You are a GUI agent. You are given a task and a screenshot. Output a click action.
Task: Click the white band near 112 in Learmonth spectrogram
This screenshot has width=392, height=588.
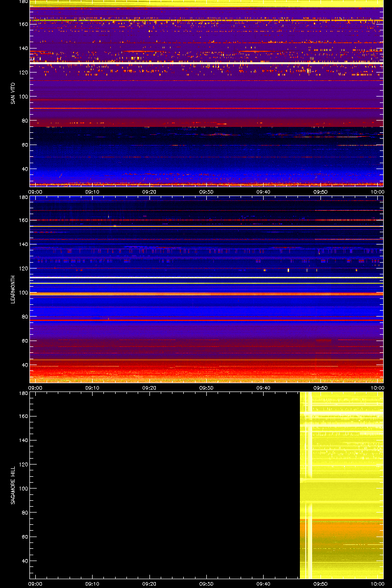click(x=206, y=278)
